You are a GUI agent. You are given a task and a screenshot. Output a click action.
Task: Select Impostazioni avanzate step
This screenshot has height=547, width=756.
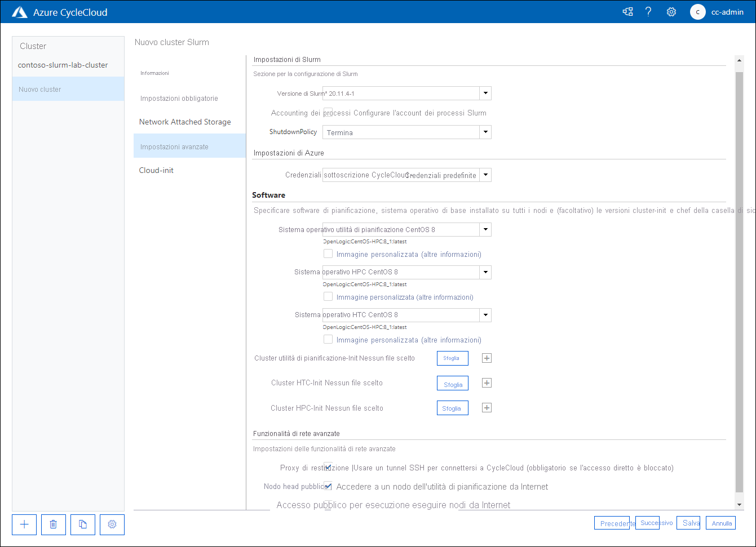click(189, 146)
